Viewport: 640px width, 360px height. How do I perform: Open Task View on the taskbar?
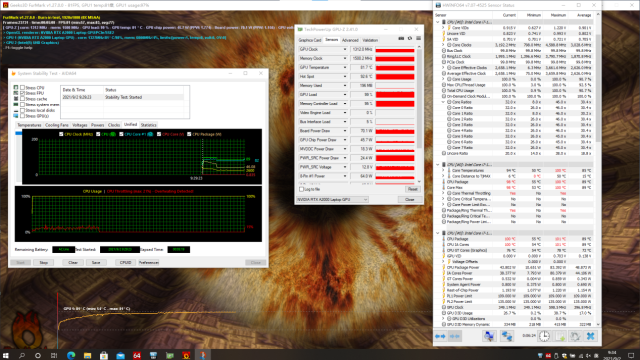[x=54, y=356]
